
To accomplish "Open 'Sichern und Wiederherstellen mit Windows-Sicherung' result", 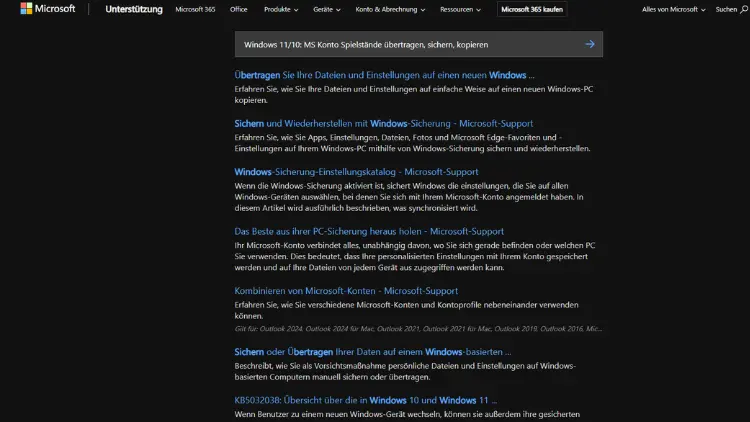I will coord(384,123).
